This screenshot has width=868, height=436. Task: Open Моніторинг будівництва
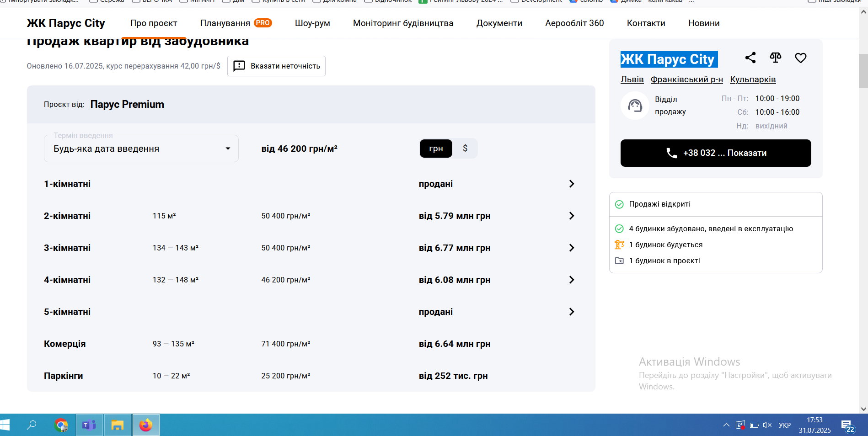tap(403, 23)
